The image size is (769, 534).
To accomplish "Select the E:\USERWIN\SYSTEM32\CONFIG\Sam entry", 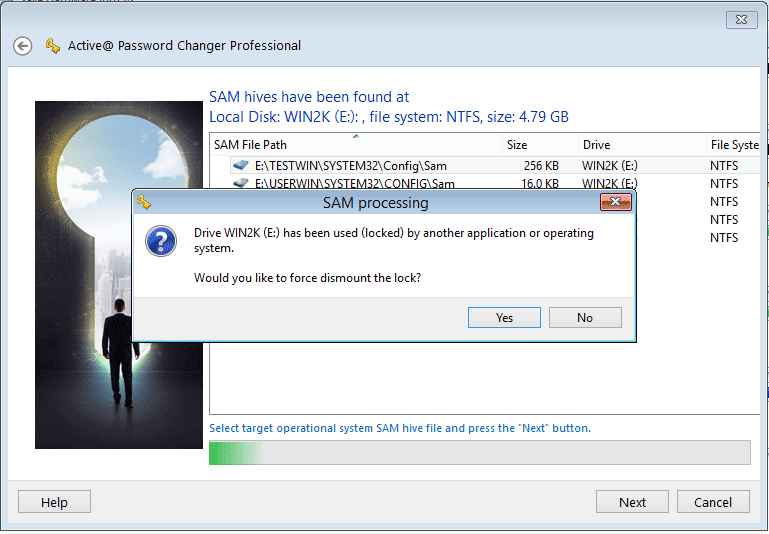I will [354, 183].
